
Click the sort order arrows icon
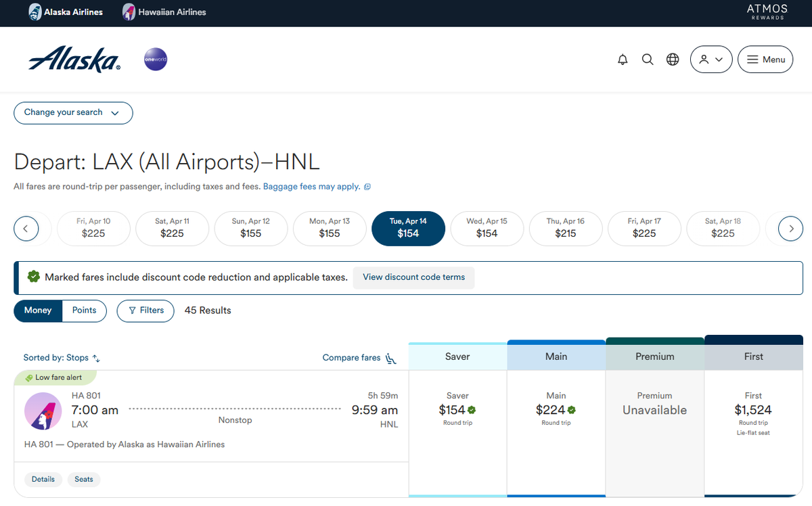coord(96,359)
